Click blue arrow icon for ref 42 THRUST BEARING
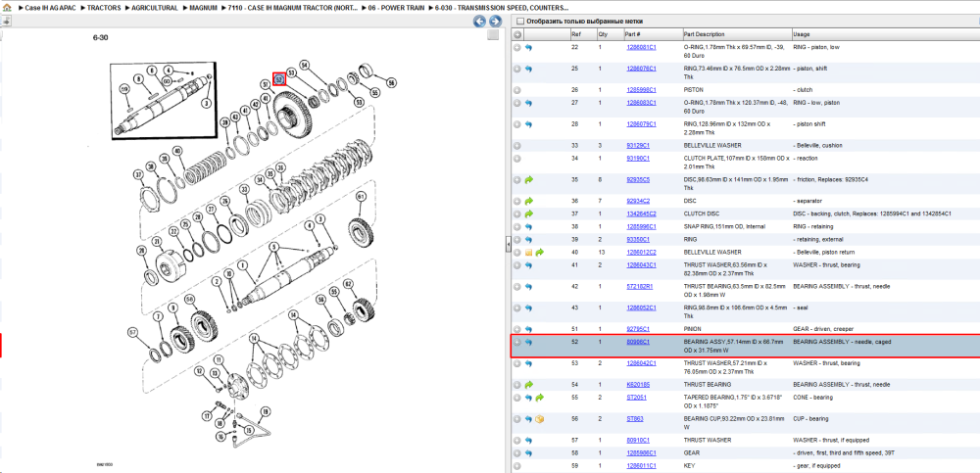The width and height of the screenshot is (980, 473). [529, 286]
